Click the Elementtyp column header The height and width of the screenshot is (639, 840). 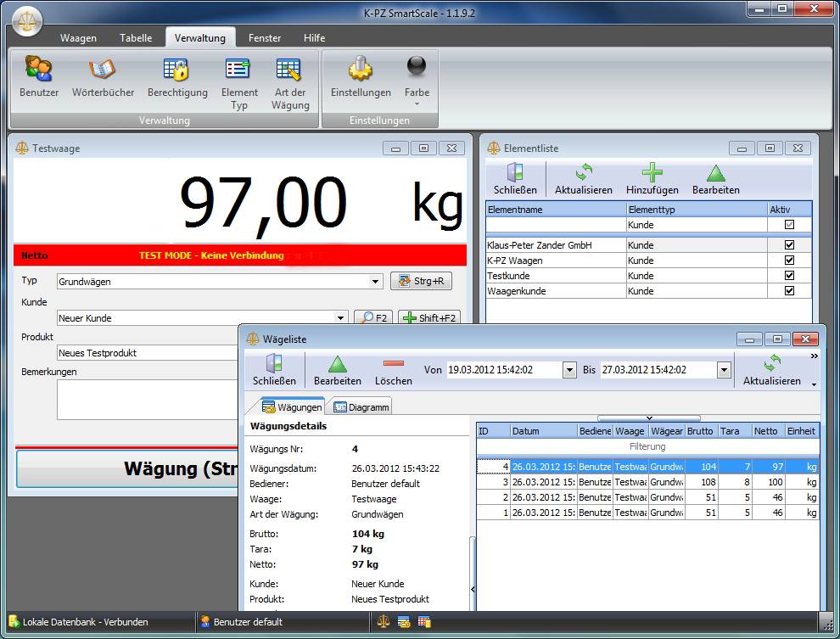tap(697, 210)
